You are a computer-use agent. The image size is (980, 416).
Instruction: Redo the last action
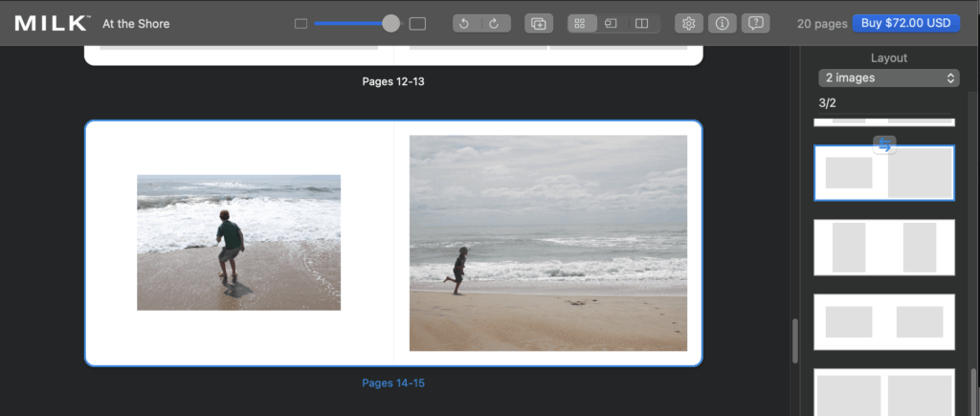(x=495, y=24)
